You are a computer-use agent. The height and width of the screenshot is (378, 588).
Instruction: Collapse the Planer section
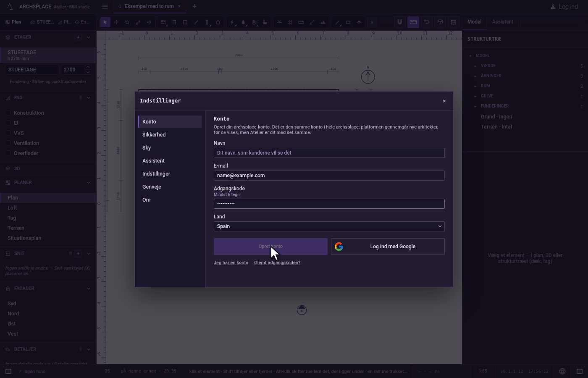(x=89, y=183)
